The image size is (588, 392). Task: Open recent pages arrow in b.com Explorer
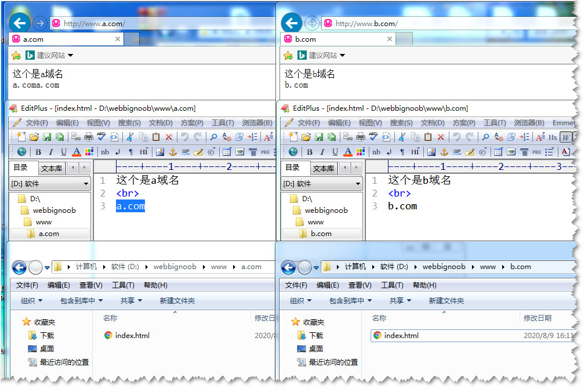317,267
